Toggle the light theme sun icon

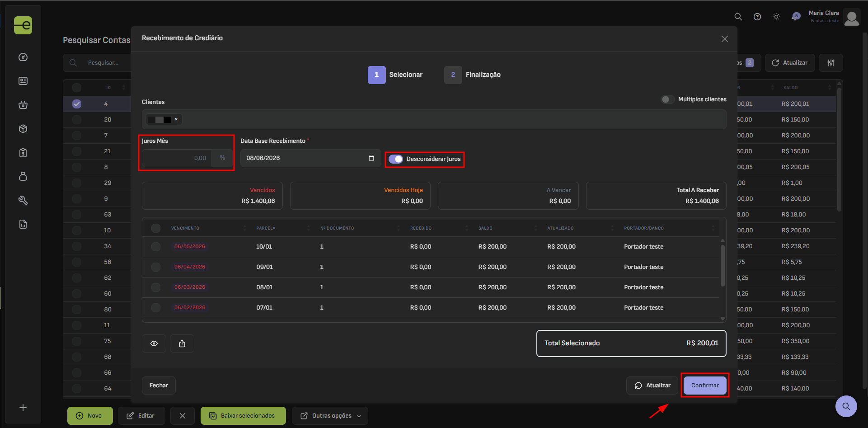[776, 17]
